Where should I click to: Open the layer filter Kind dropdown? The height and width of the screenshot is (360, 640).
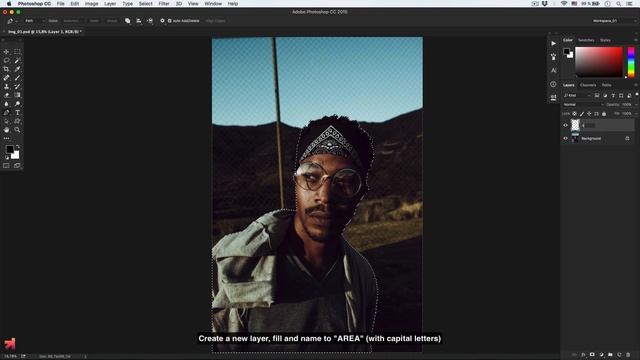577,95
